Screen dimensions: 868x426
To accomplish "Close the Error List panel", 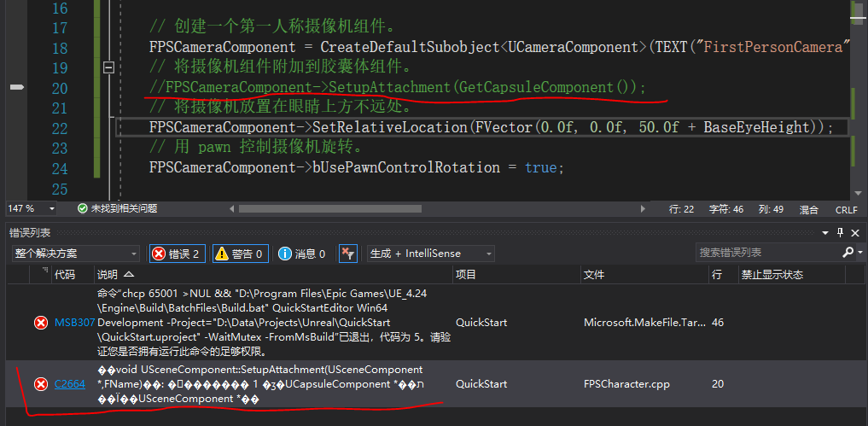I will [855, 233].
